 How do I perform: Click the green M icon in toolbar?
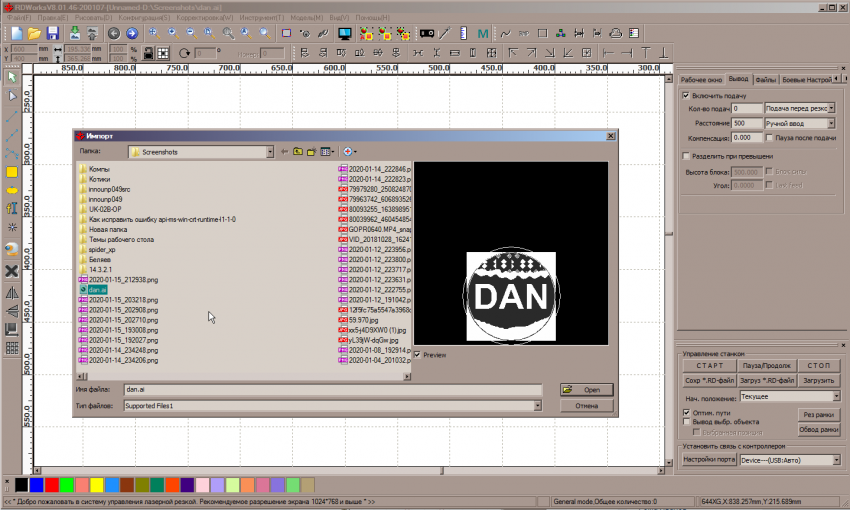484,33
